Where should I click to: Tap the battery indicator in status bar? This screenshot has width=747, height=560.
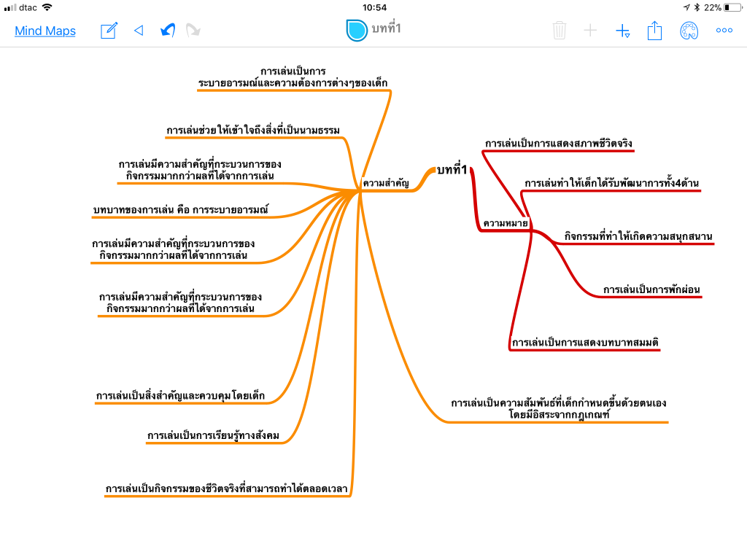point(732,7)
